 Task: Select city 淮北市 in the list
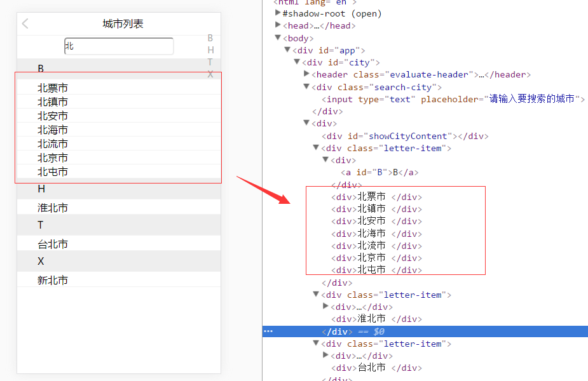(x=119, y=208)
